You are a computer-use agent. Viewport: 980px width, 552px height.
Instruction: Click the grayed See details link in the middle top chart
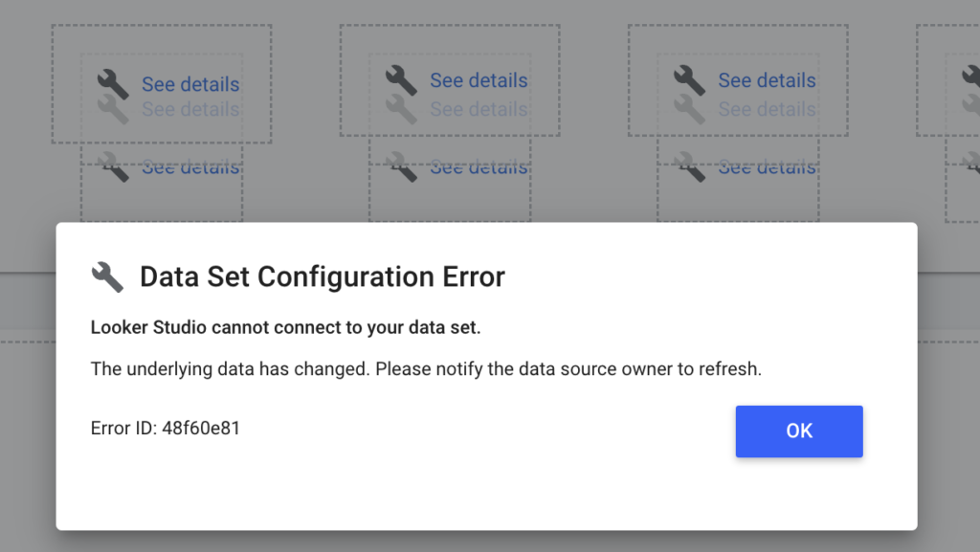pyautogui.click(x=480, y=109)
